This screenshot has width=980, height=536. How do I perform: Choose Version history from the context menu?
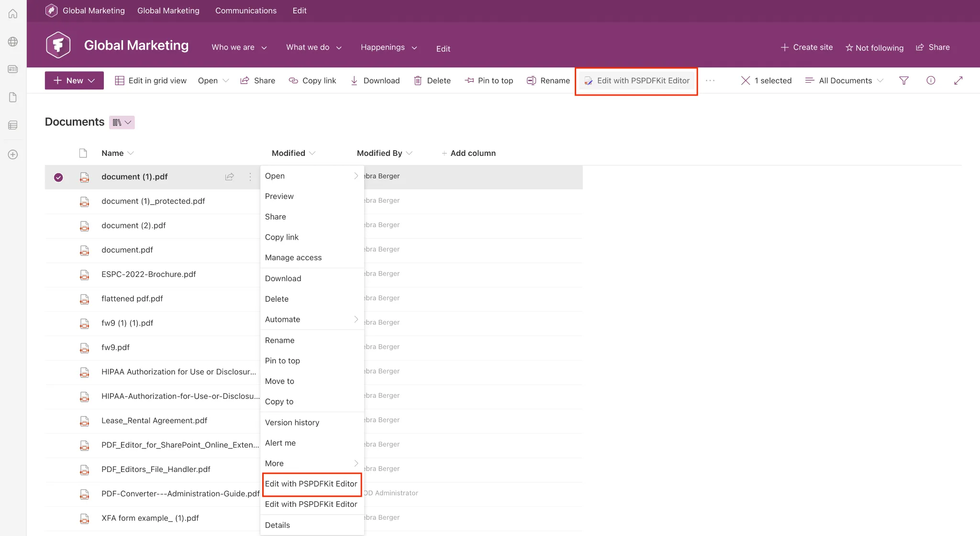tap(292, 422)
